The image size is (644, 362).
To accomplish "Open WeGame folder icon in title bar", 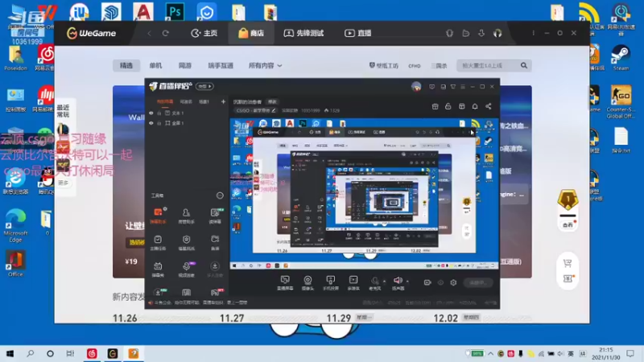I will [x=466, y=33].
